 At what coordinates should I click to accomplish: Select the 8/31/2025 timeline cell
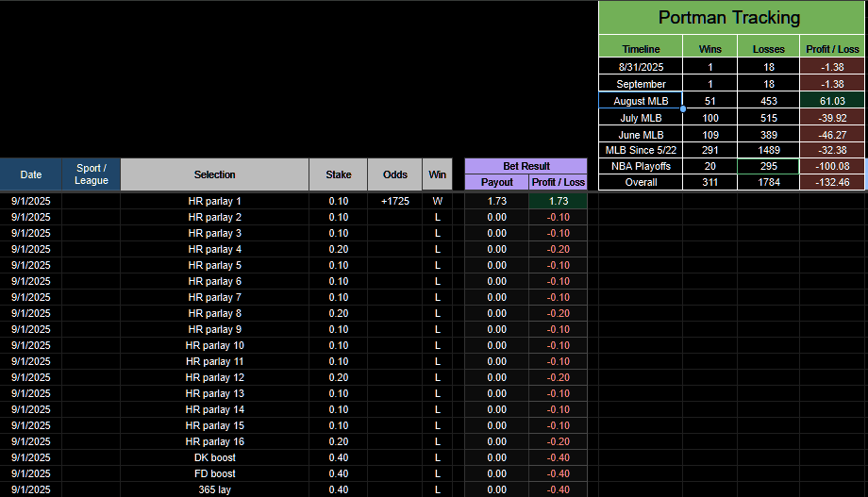pos(641,67)
